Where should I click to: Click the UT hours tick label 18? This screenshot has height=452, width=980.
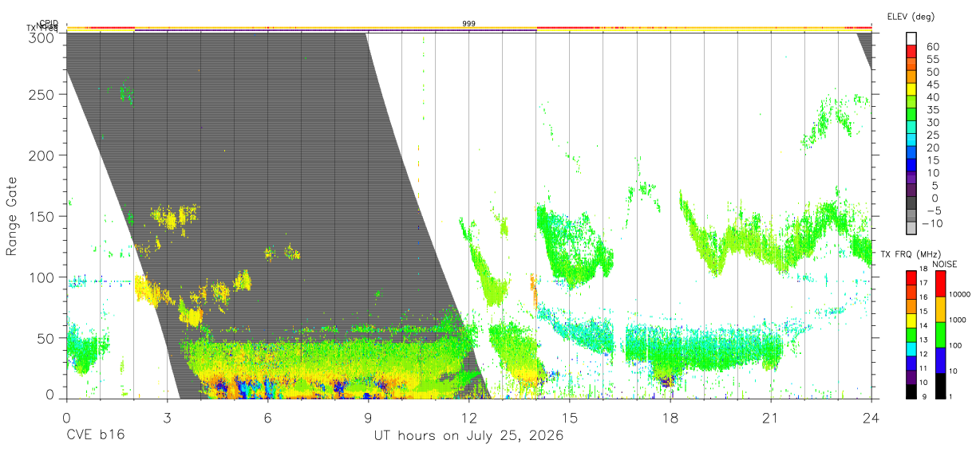pyautogui.click(x=670, y=418)
